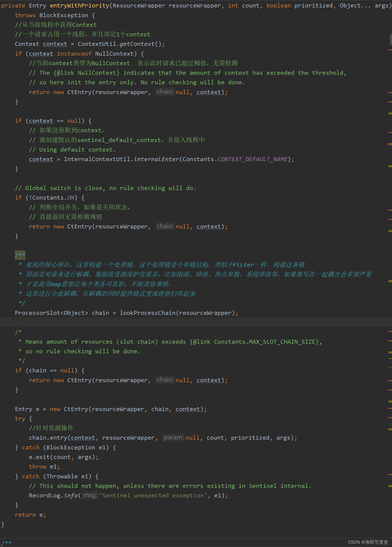Click the entryWithPriority method name
This screenshot has width=392, height=547.
coord(79,6)
